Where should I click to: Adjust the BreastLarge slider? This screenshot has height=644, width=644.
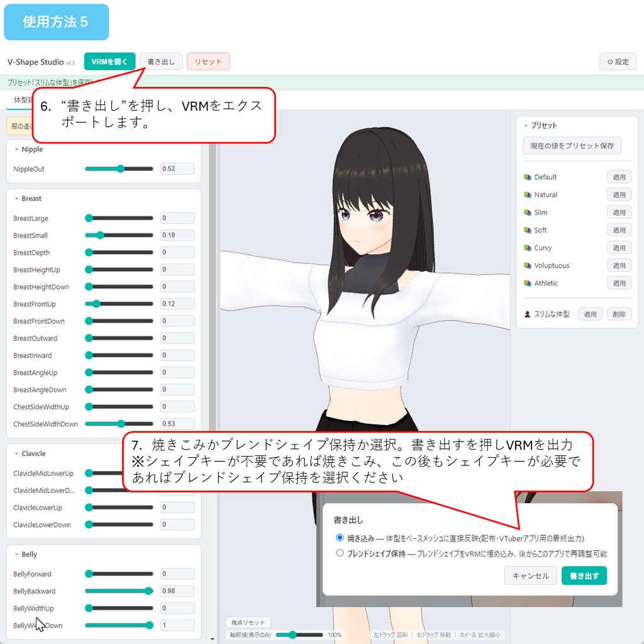click(119, 218)
